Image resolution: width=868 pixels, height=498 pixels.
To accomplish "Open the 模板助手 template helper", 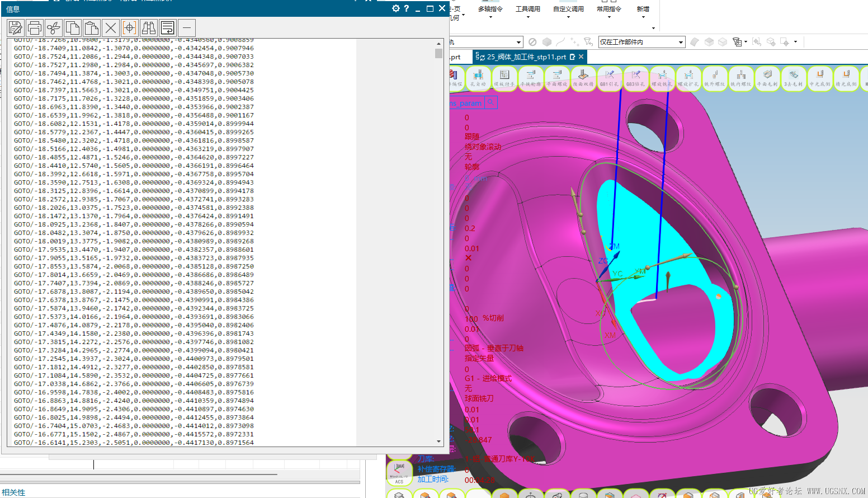I will click(x=504, y=78).
